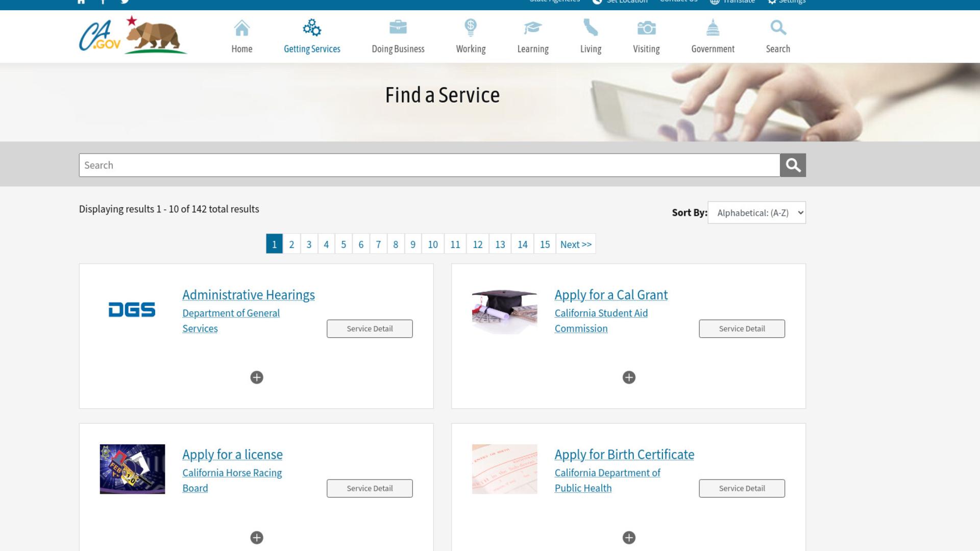
Task: Open the Search menu item
Action: pos(778,37)
